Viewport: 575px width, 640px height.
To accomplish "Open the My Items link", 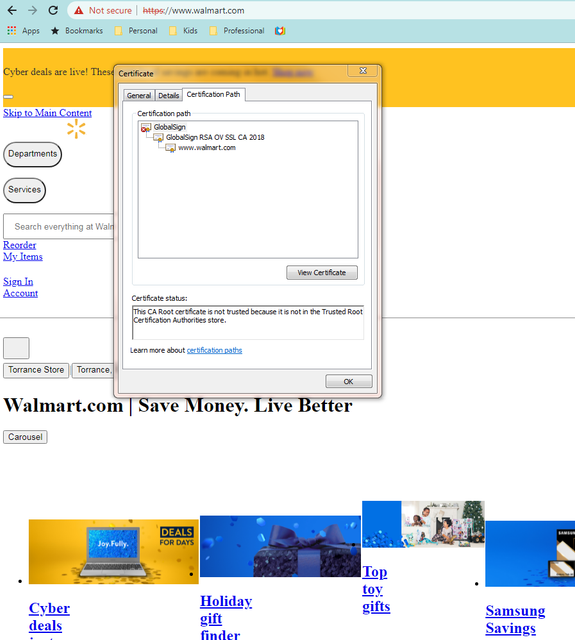I will [x=23, y=257].
